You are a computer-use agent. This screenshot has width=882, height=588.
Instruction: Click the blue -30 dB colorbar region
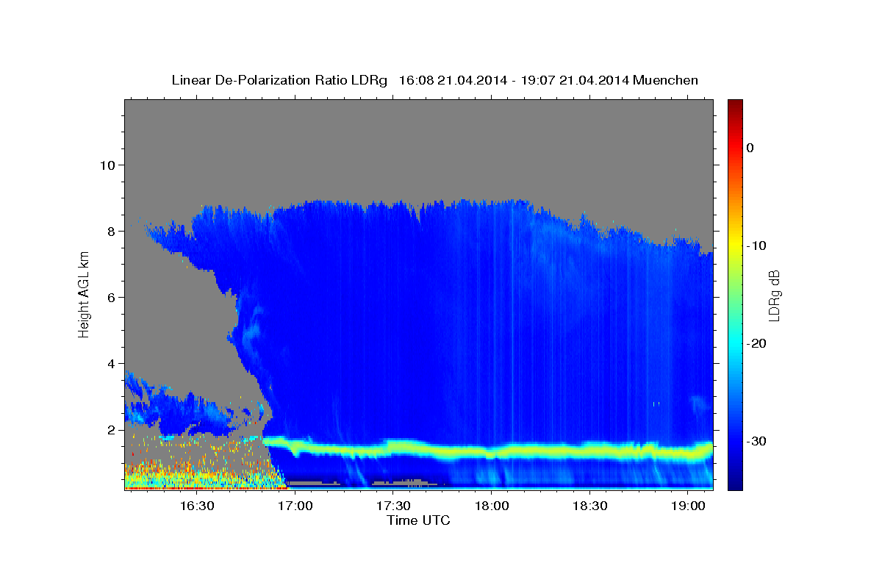click(x=735, y=441)
